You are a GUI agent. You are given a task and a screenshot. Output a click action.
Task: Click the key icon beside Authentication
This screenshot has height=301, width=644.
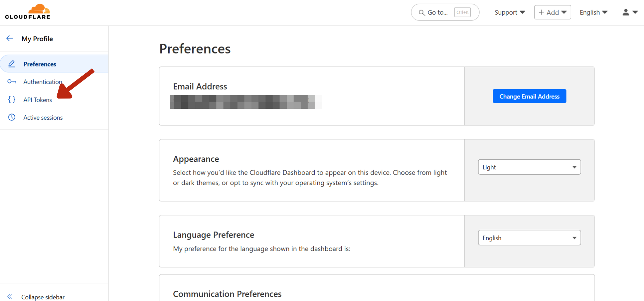[x=12, y=81]
